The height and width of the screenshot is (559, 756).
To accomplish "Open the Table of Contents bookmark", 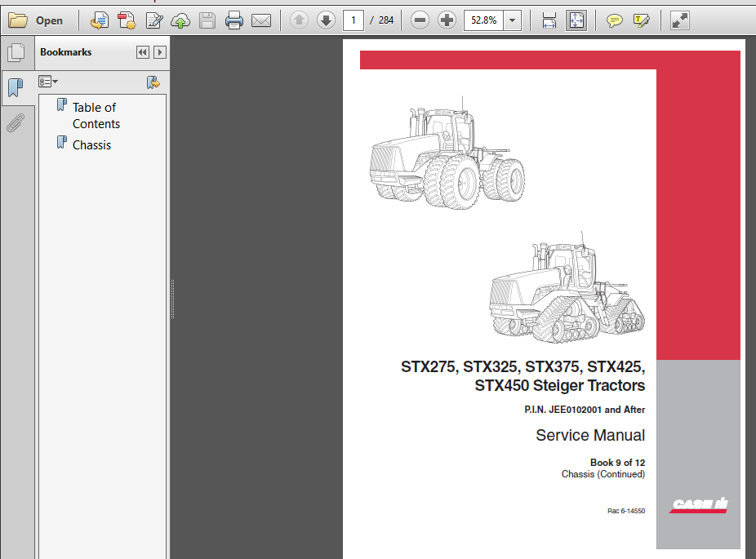I will point(96,116).
